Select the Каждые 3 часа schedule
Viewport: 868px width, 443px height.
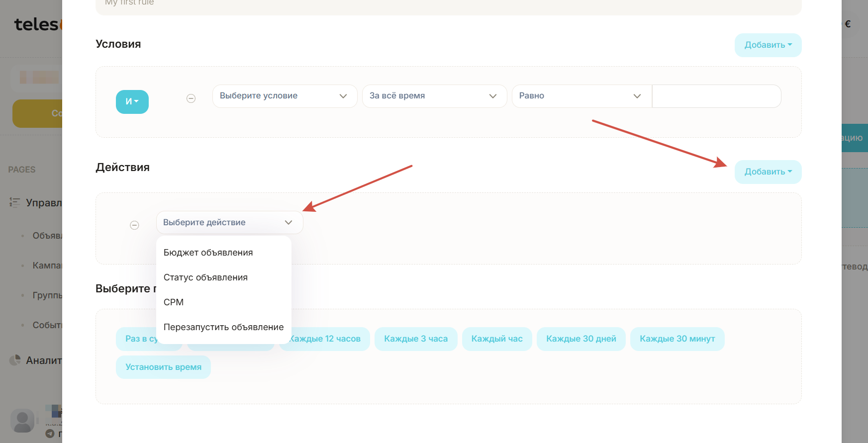(415, 339)
